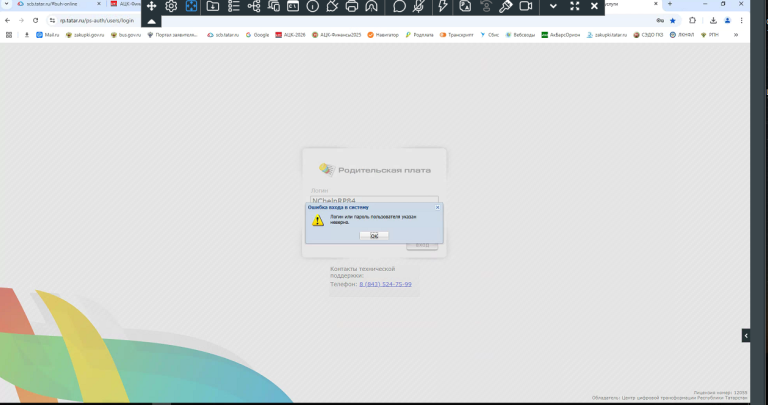Click the address bar URL rp.tatar.ru

(96, 21)
